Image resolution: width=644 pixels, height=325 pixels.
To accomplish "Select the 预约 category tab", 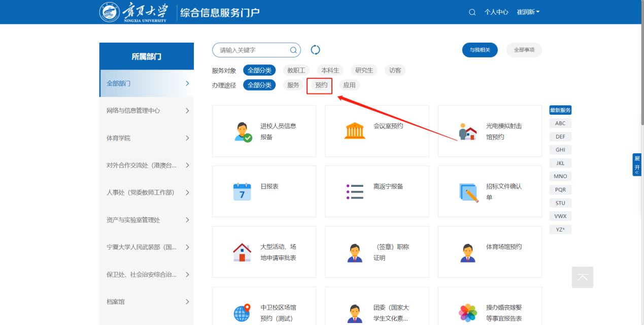I will 321,85.
